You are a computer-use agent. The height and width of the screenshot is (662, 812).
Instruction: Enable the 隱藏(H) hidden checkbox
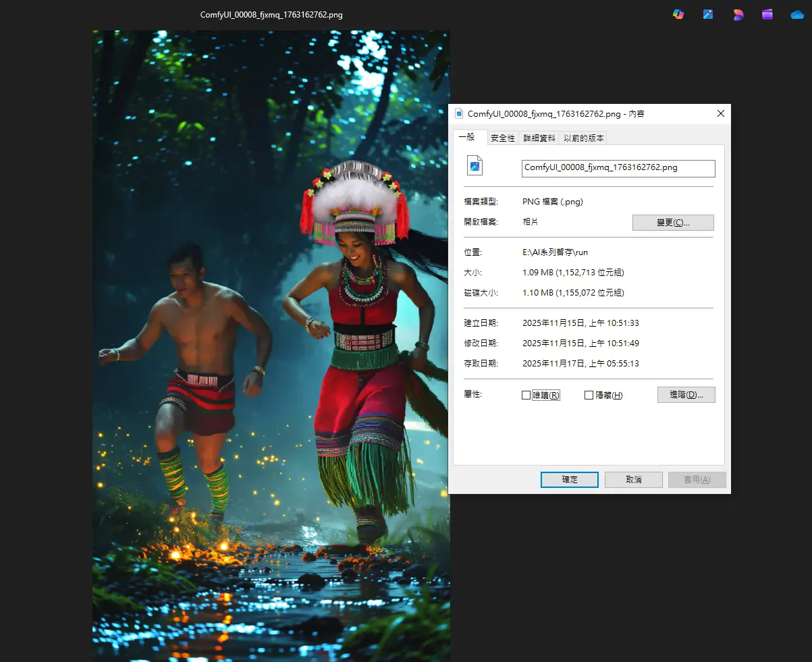pos(589,395)
